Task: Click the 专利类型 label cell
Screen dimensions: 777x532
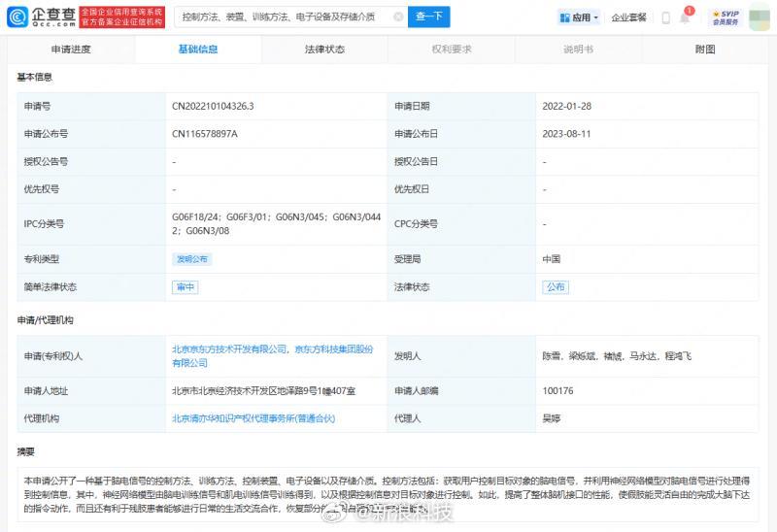Action: tap(91, 259)
